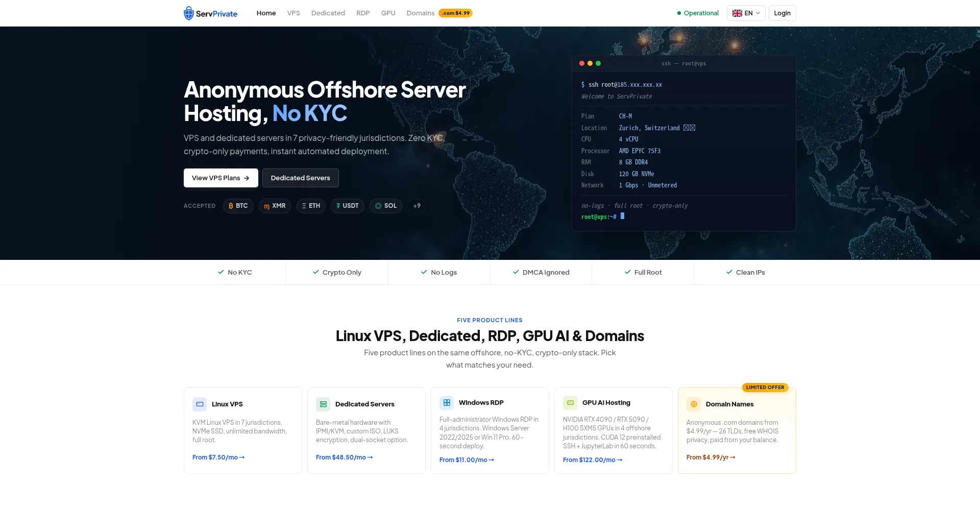
Task: Click the Linux VPS card icon
Action: tap(200, 404)
